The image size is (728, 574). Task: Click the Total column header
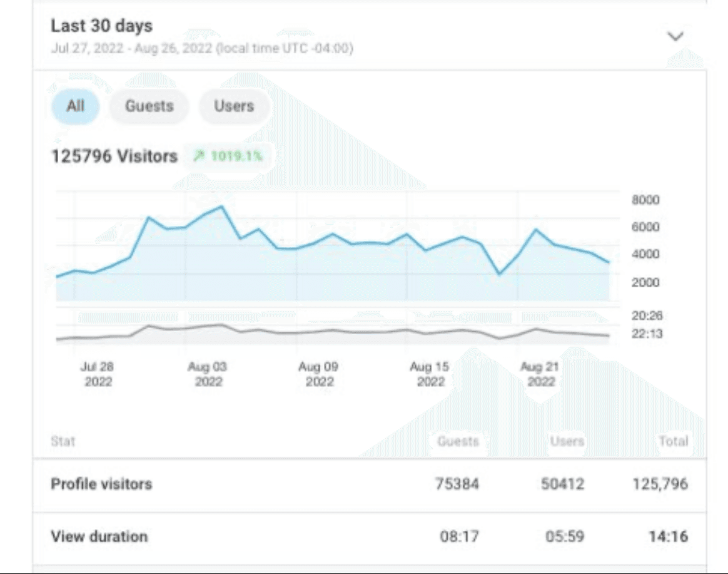tap(673, 441)
